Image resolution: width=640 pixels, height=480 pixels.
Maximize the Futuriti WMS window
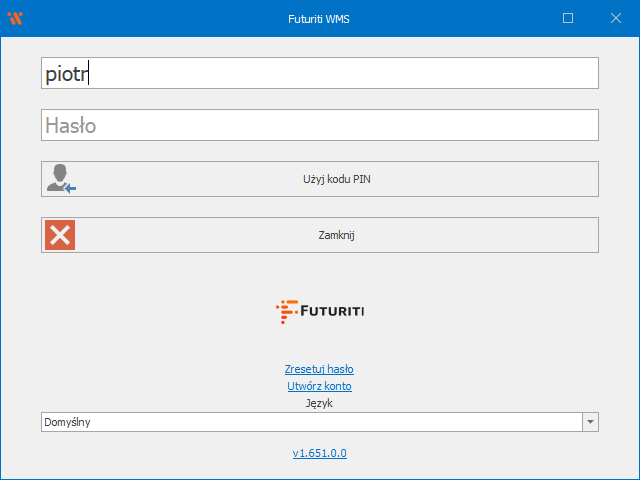tap(568, 18)
